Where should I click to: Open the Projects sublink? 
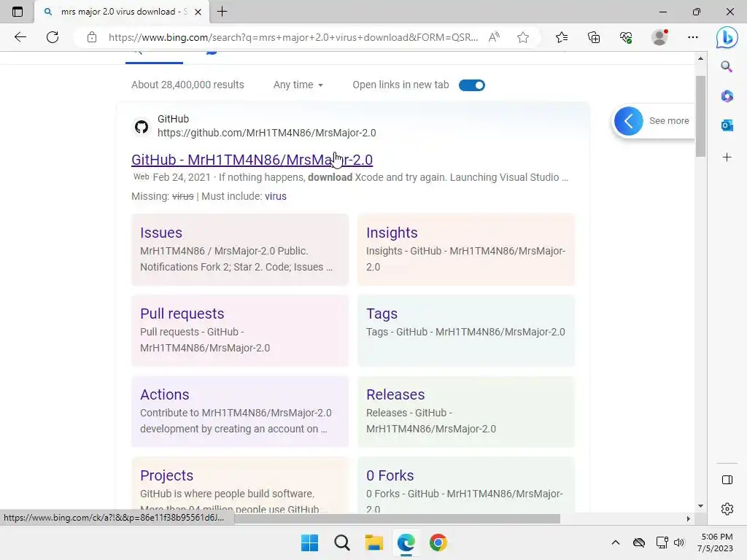pyautogui.click(x=167, y=475)
